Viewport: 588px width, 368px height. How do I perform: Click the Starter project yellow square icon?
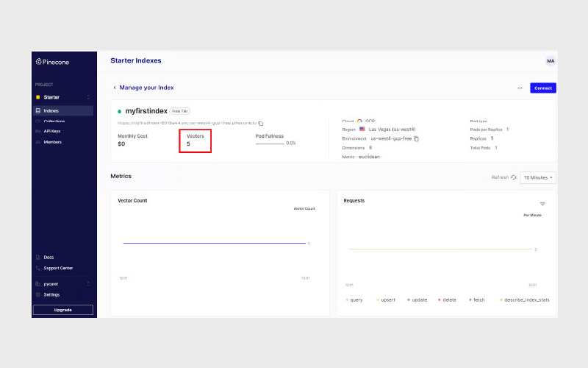point(38,97)
